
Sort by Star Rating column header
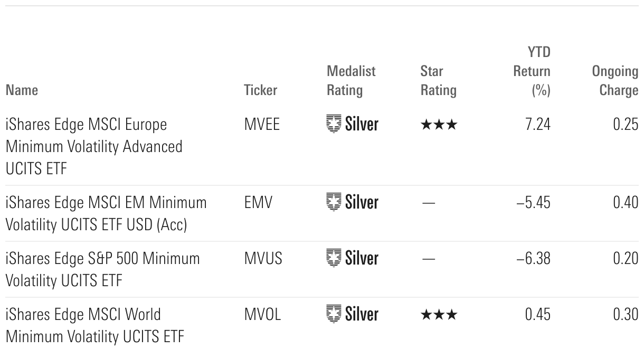pyautogui.click(x=438, y=80)
